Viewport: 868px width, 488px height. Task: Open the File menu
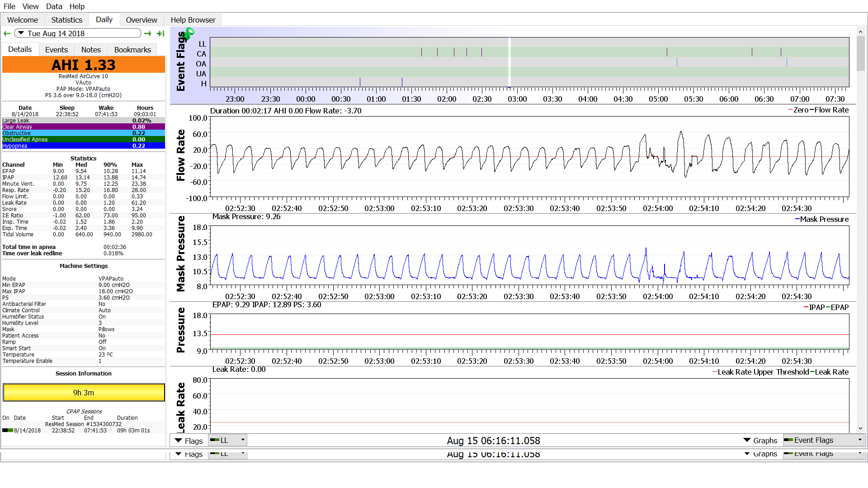[x=9, y=6]
